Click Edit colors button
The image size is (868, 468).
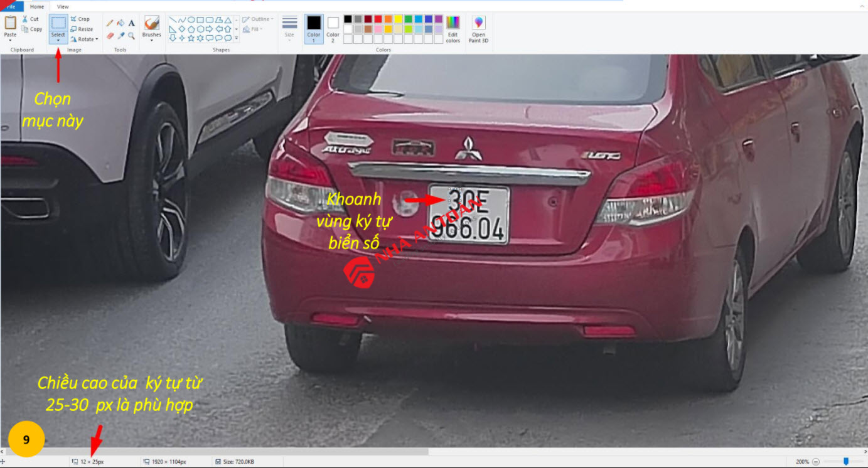coord(453,29)
